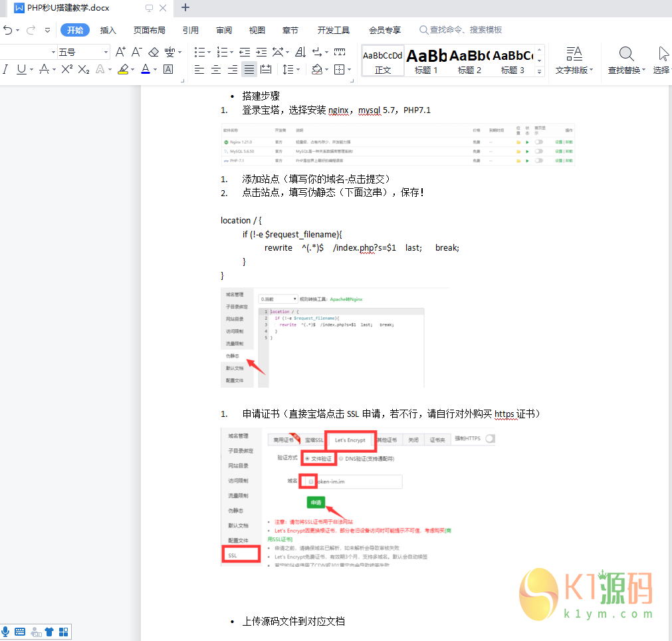
Task: Apply strikethrough to text
Action: pos(44,69)
